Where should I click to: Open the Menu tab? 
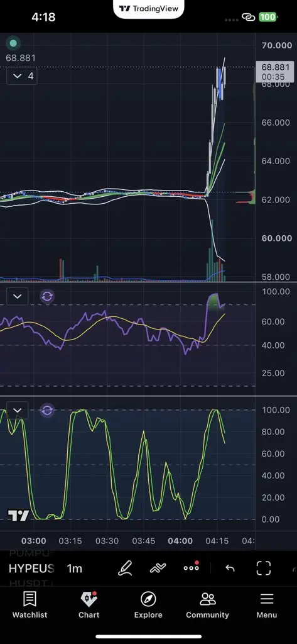(x=267, y=604)
